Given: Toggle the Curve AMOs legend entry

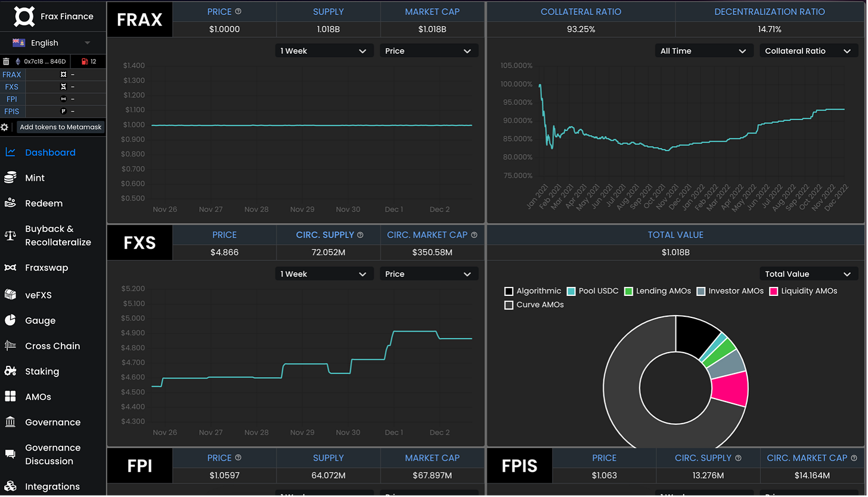Looking at the screenshot, I should point(534,305).
